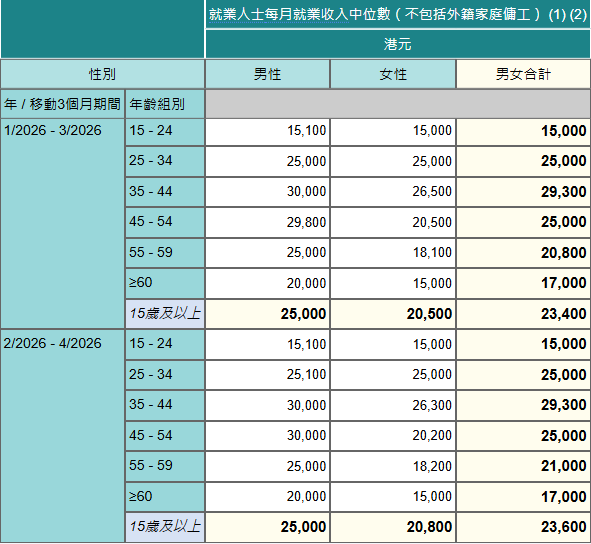Click the 年齡組別 header cell

click(x=165, y=104)
